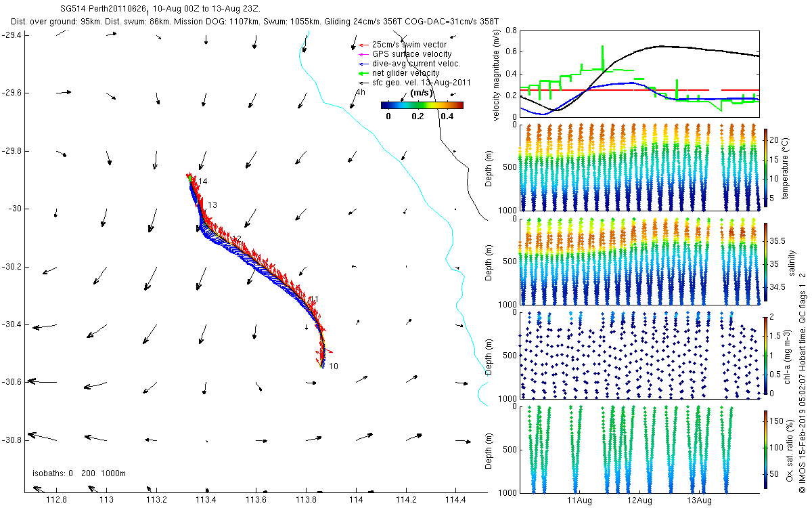The height and width of the screenshot is (508, 812).
Task: Click the salinity colorbar
Action: (765, 261)
